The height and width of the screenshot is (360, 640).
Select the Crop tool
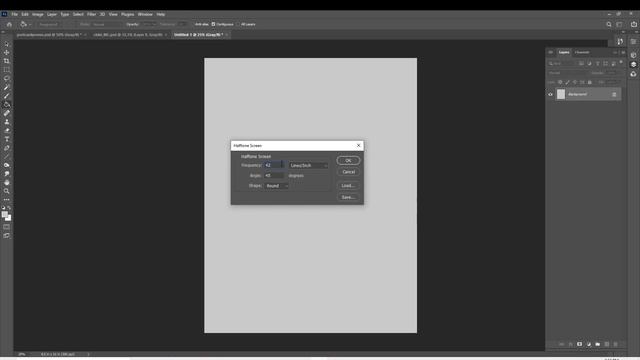click(x=7, y=61)
